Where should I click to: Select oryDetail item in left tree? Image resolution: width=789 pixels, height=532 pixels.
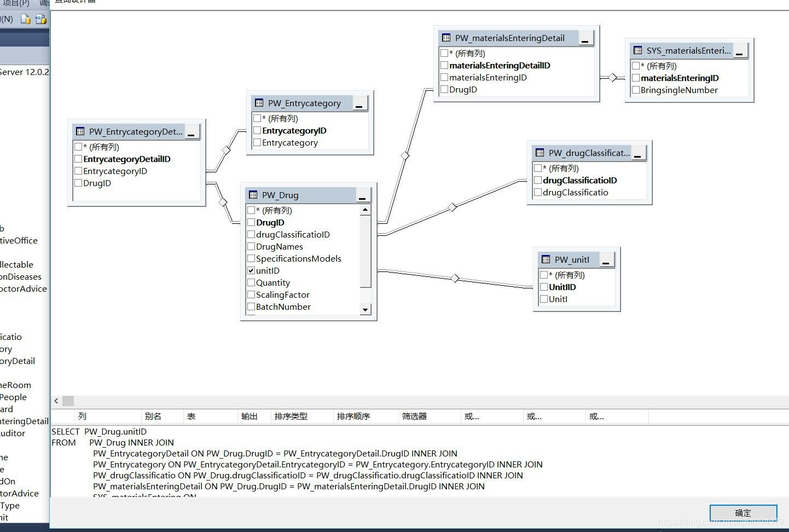(18, 361)
